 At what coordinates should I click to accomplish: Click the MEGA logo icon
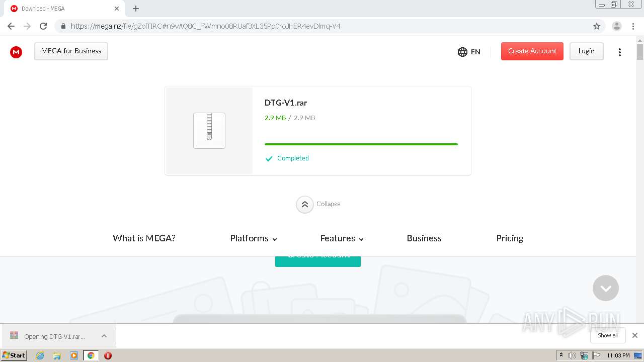pyautogui.click(x=16, y=52)
